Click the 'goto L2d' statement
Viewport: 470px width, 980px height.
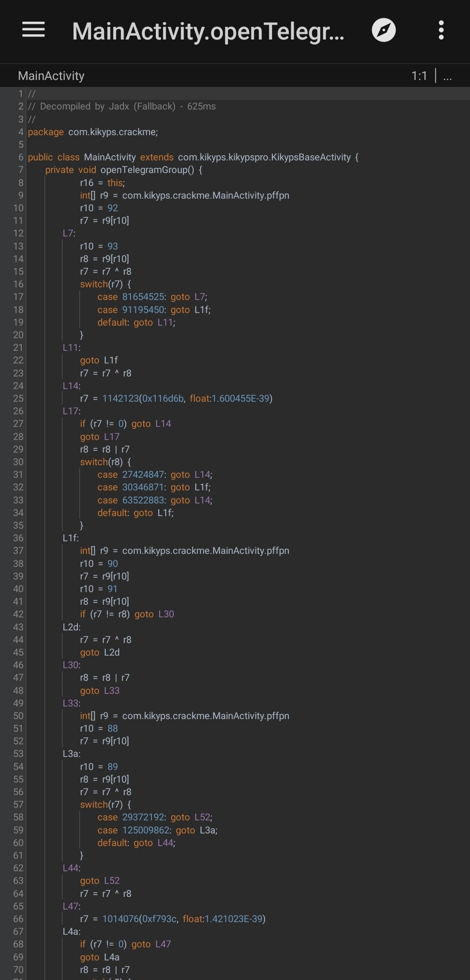coord(100,653)
